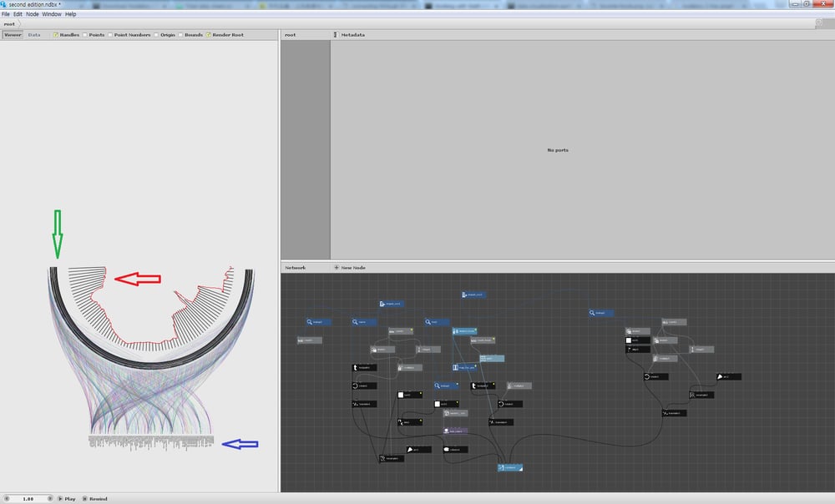Select the align node with flag icon
Viewport: 835px width, 504px height.
coord(637,350)
